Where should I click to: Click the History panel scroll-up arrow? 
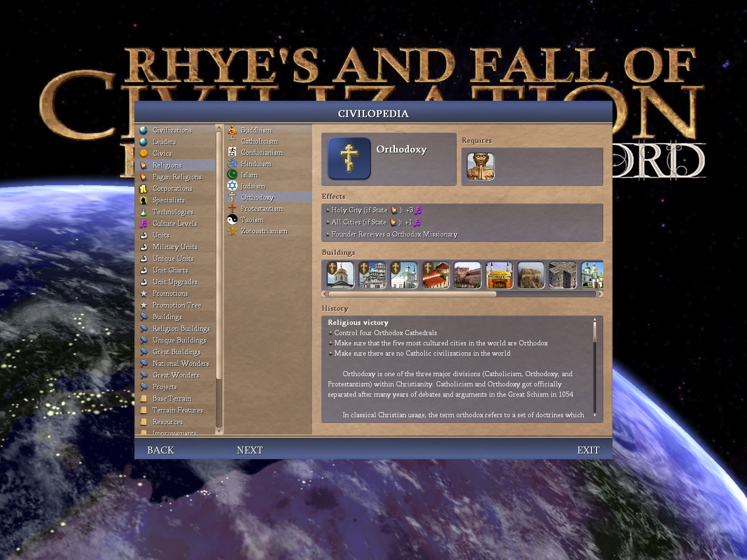[595, 320]
